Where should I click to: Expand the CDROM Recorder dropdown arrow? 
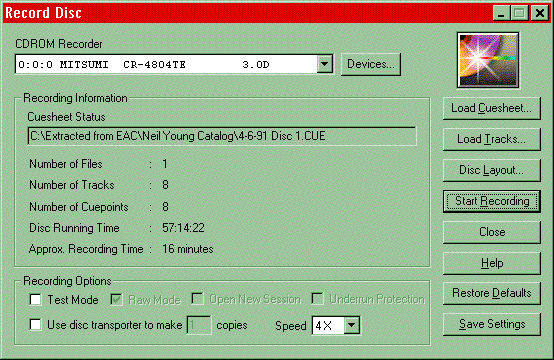pos(324,64)
